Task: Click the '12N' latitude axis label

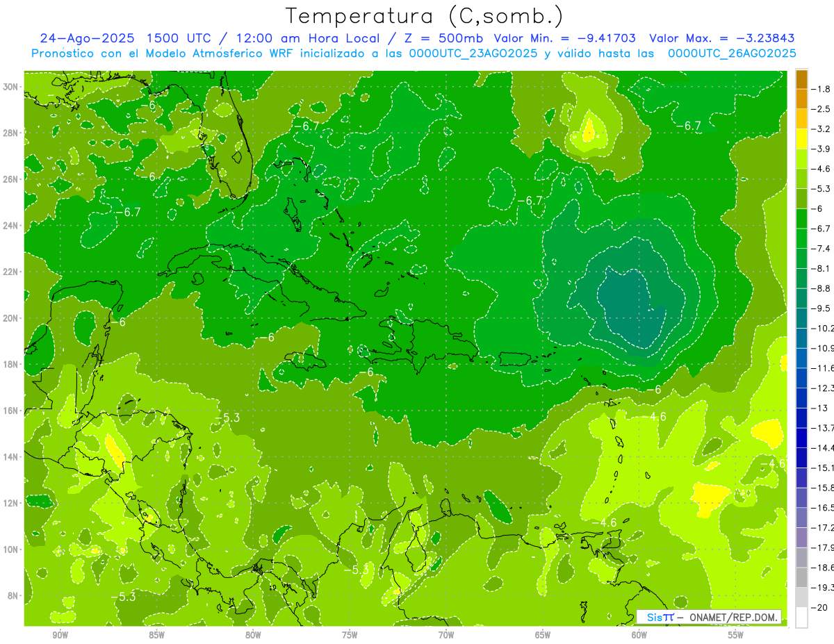Action: click(x=10, y=503)
